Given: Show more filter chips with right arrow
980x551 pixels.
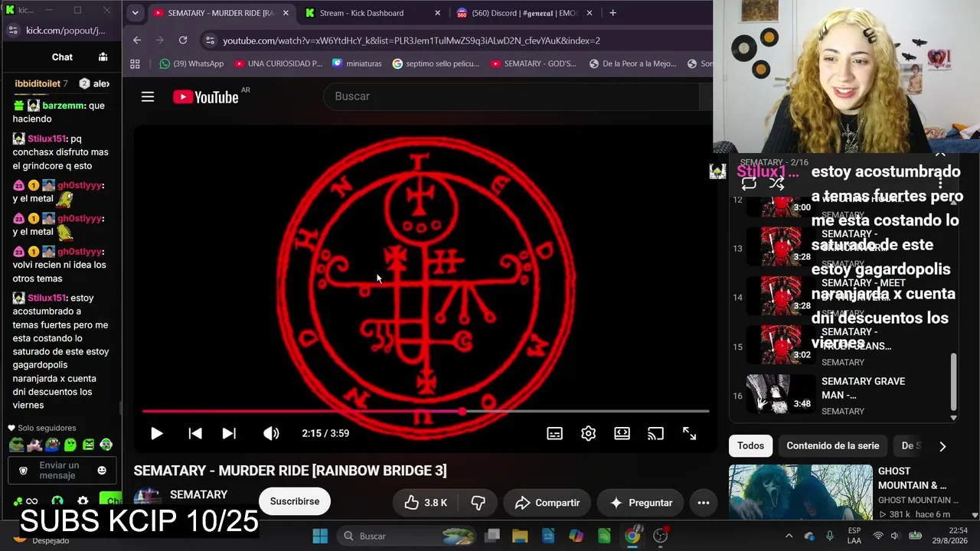Looking at the screenshot, I should [942, 446].
